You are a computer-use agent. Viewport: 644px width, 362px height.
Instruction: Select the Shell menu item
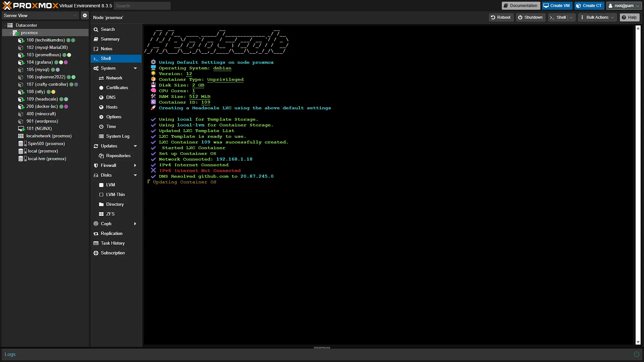click(116, 59)
